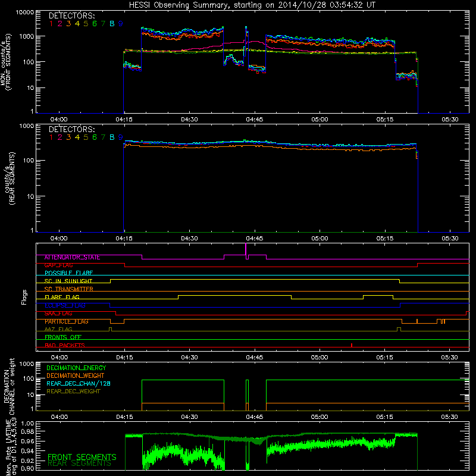Select magenta detector 2 in front segments legend
Viewport: 476px width, 476px height.
60,24
